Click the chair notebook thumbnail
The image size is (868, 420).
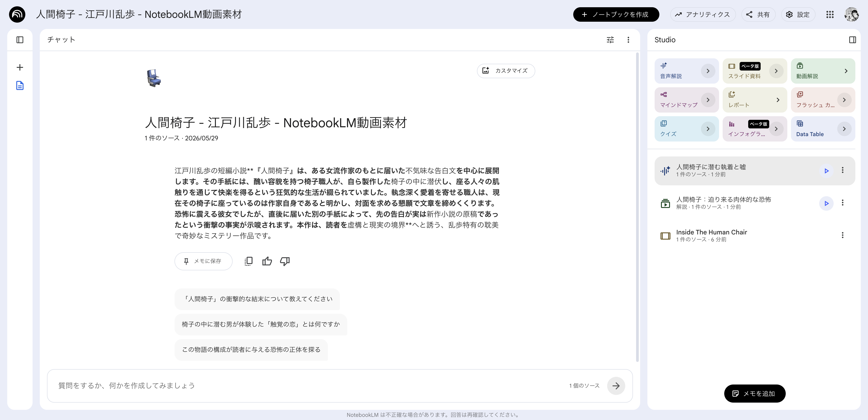tap(154, 78)
